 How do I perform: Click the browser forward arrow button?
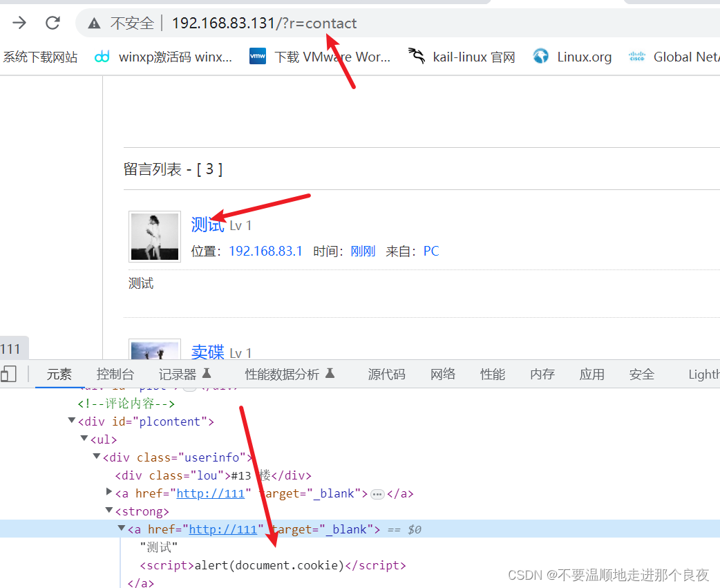tap(19, 23)
